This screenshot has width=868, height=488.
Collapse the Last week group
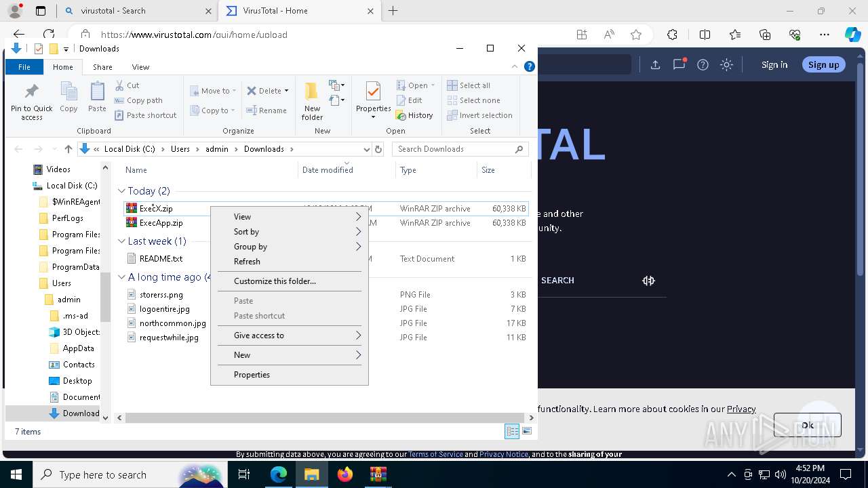click(122, 241)
